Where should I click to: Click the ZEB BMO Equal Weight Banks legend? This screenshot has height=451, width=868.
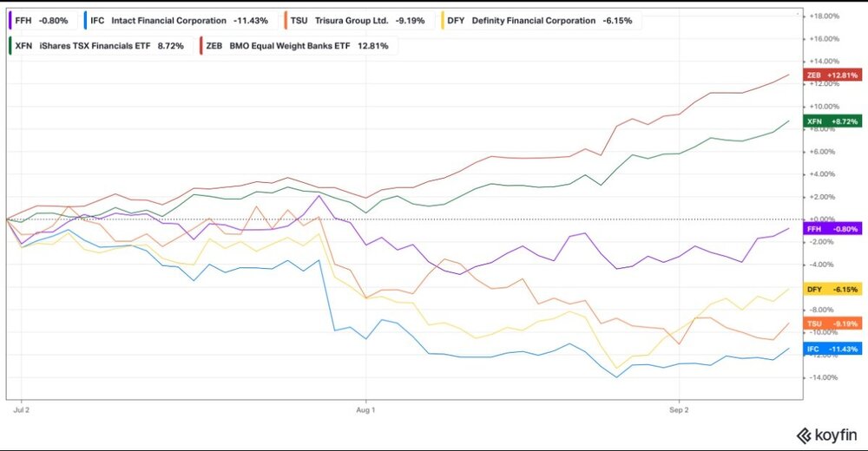[297, 45]
